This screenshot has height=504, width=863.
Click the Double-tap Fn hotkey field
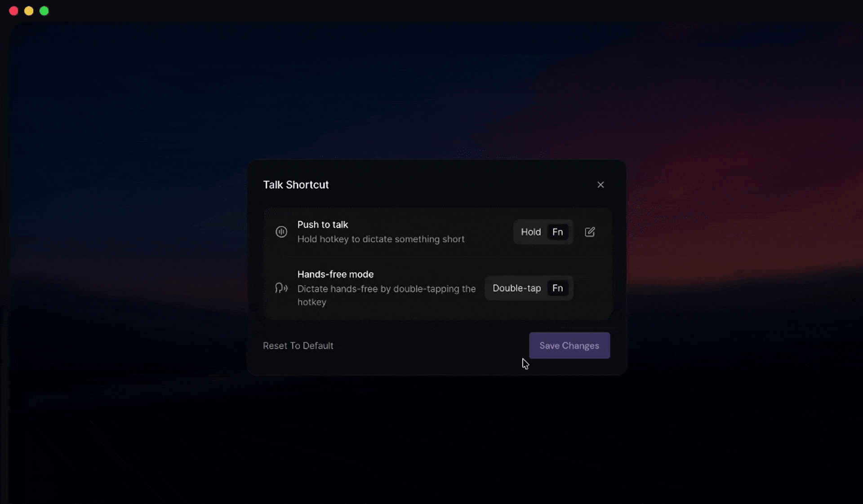tap(529, 288)
